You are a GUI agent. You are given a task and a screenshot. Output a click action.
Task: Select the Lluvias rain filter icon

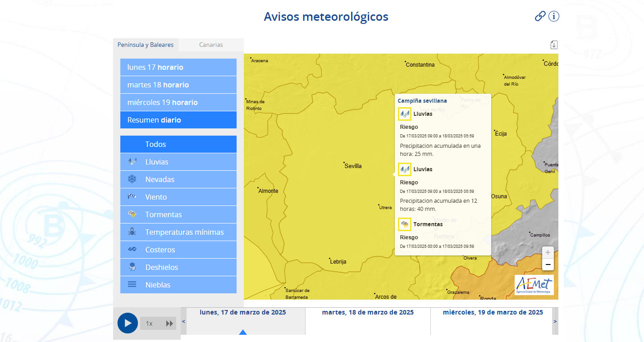(x=132, y=161)
